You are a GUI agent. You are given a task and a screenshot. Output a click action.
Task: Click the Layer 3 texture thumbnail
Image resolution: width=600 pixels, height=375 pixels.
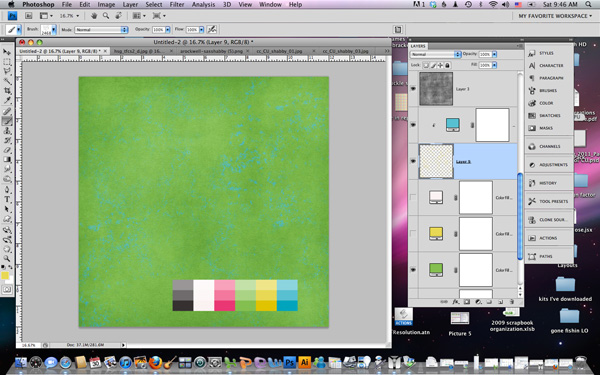point(436,89)
